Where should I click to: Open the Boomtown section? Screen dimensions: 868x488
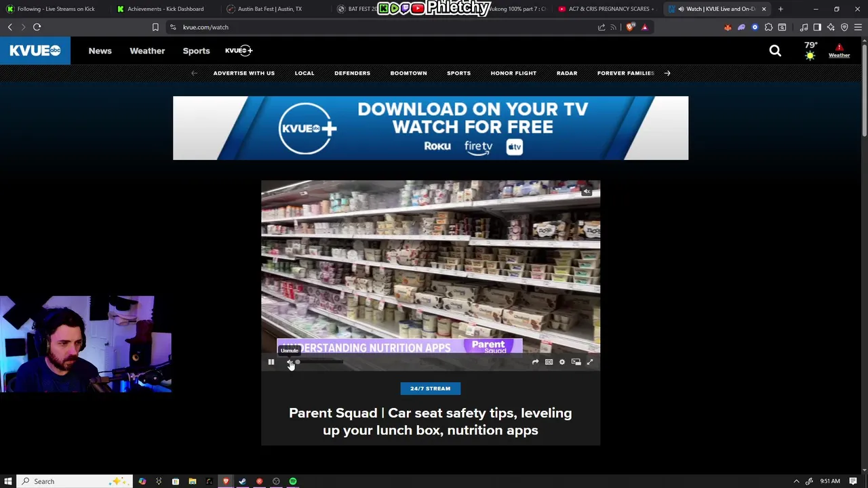408,73
